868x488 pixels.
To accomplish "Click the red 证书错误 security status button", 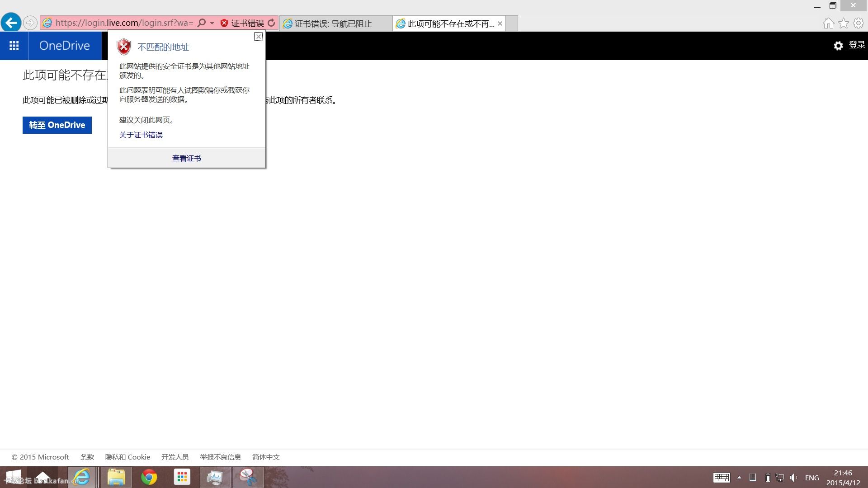I will [x=242, y=23].
